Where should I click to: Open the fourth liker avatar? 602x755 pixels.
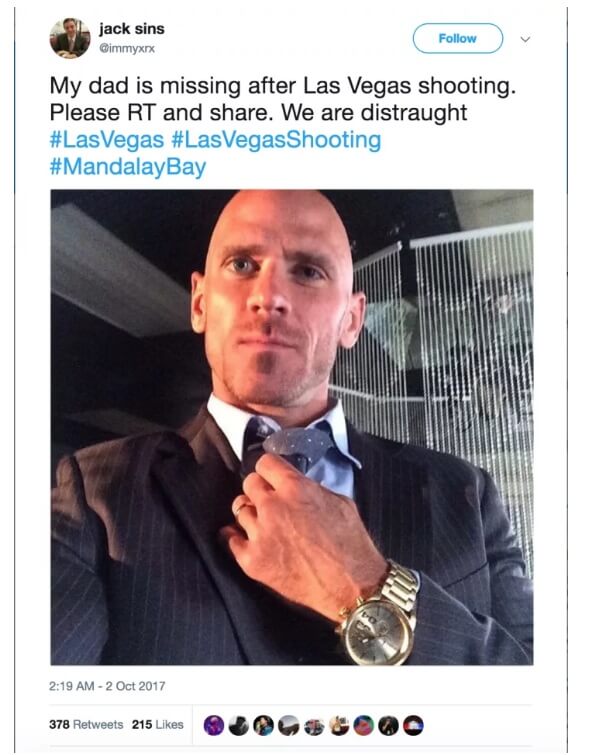(289, 725)
